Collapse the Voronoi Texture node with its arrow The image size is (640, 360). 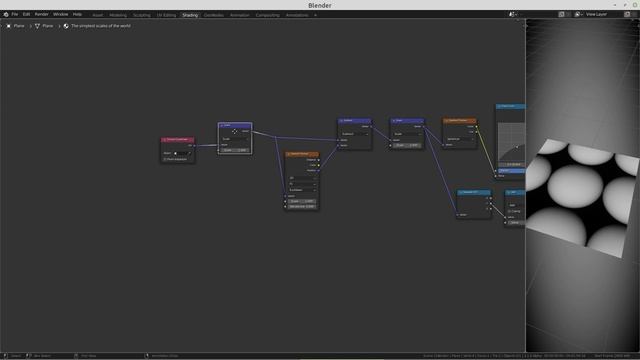pos(289,154)
